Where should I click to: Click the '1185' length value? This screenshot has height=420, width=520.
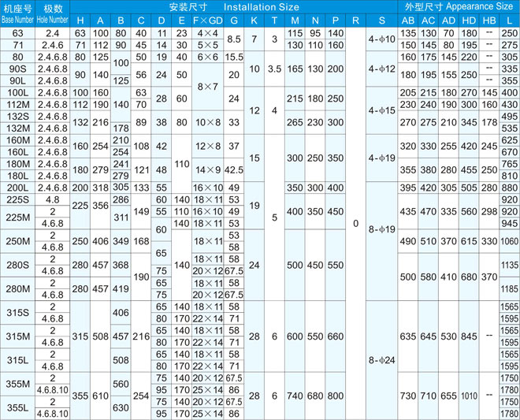tap(510, 289)
